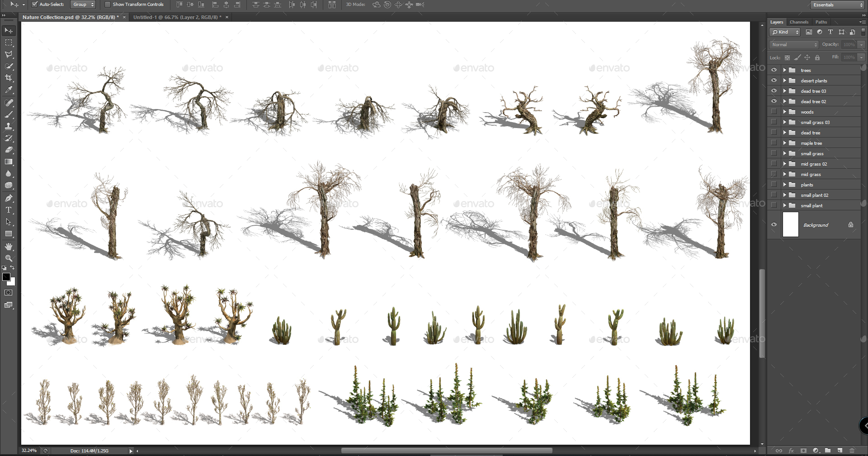Image resolution: width=868 pixels, height=456 pixels.
Task: Set the foreground color swatch
Action: [x=6, y=278]
